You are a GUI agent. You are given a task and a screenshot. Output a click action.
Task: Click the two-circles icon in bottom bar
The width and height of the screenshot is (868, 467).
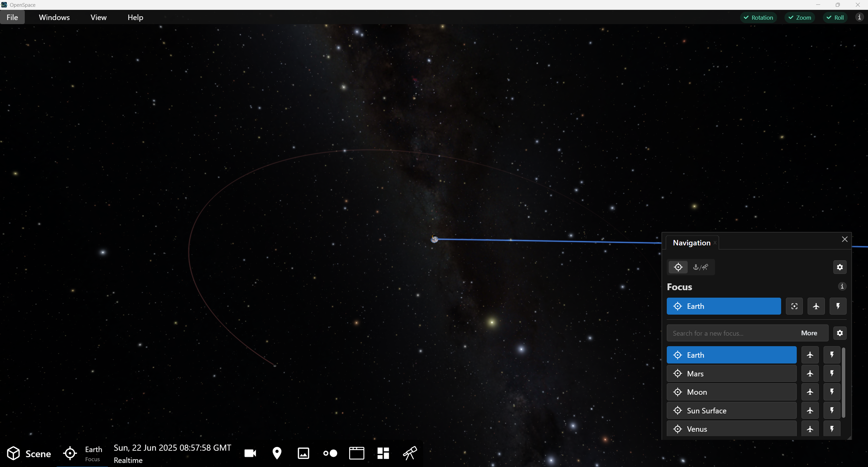(x=330, y=453)
